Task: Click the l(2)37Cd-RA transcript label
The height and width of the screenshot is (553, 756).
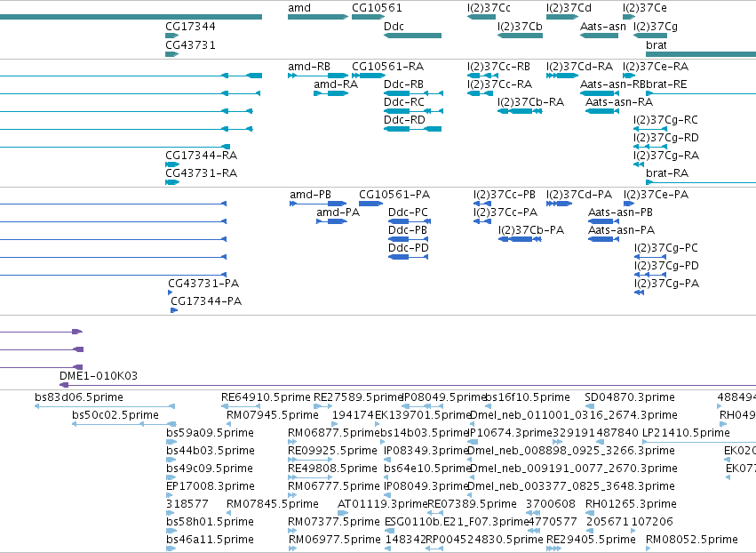Action: pos(579,66)
